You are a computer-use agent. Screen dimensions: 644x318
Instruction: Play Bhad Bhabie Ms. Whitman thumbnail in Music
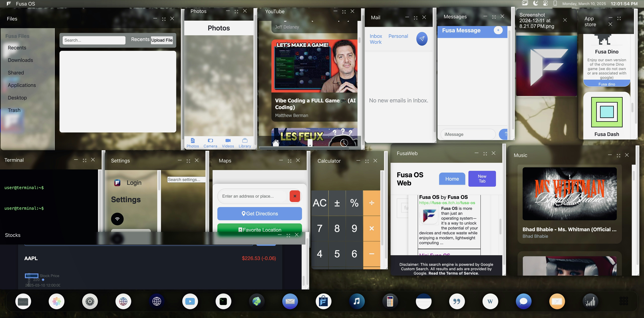click(x=570, y=194)
